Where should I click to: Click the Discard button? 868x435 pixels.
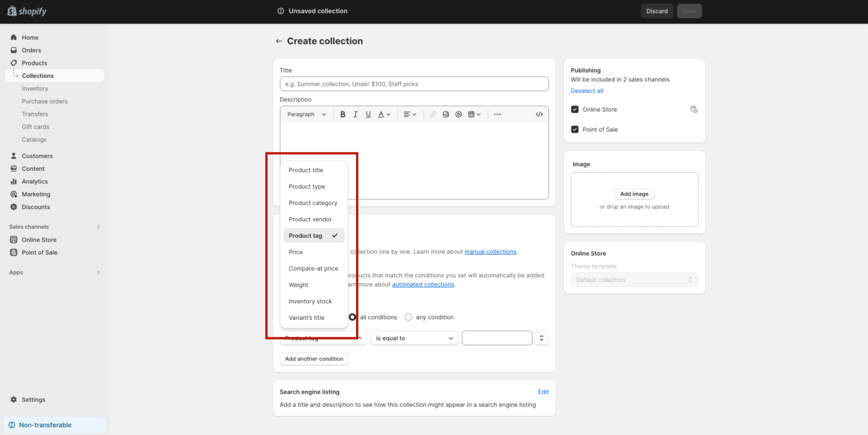[657, 11]
